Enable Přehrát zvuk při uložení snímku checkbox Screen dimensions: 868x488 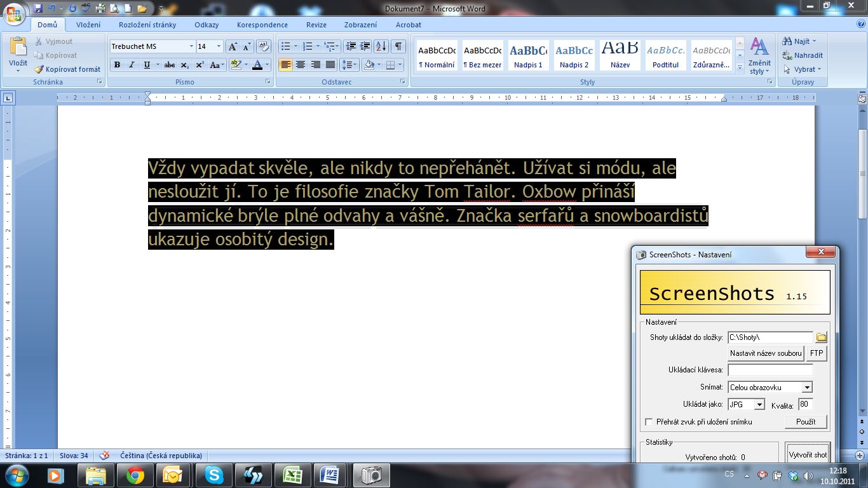(649, 422)
